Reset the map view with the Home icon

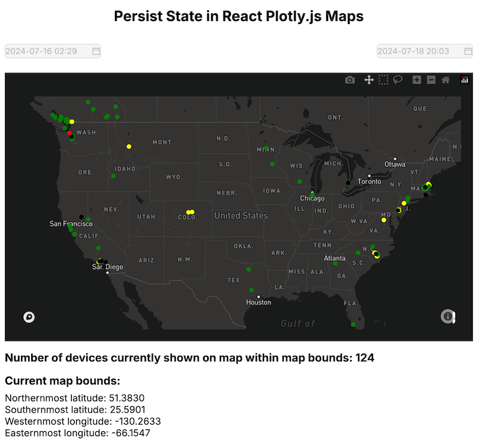[445, 79]
